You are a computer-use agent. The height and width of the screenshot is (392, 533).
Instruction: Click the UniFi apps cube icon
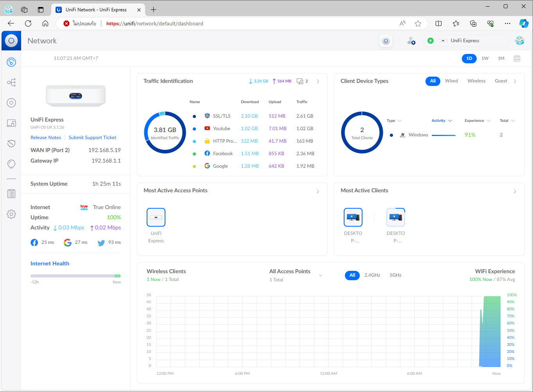(x=519, y=41)
